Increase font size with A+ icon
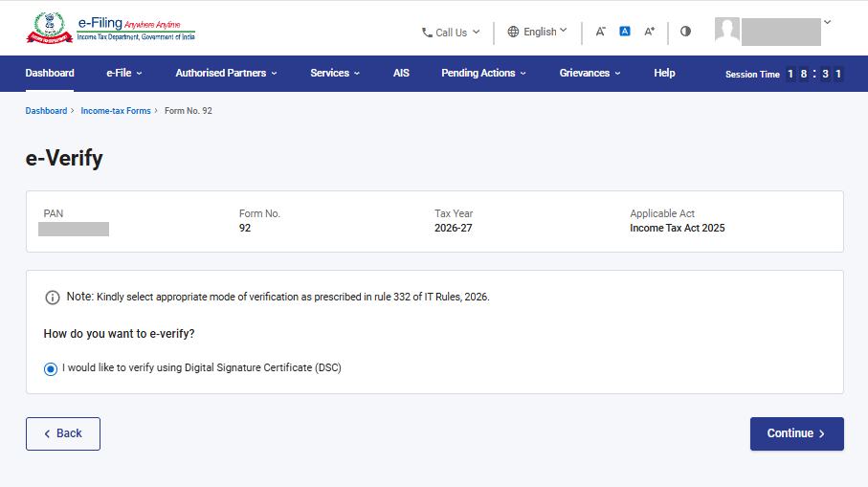868x487 pixels. tap(650, 32)
